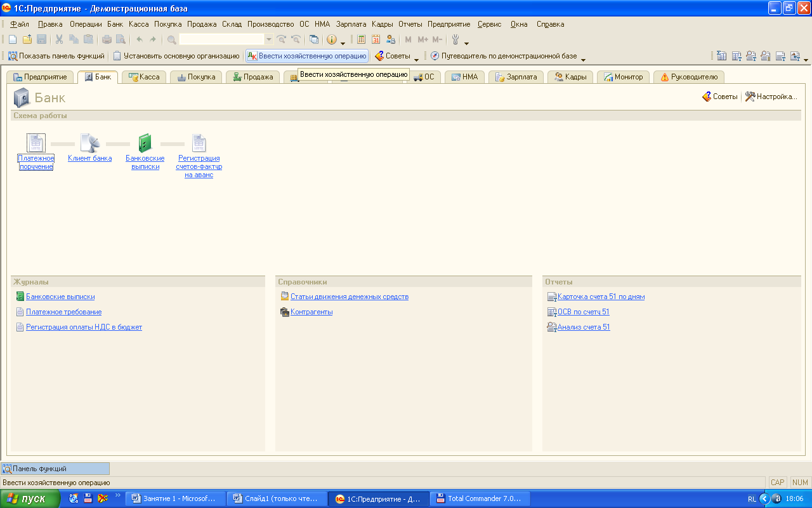This screenshot has width=812, height=508.
Task: Expand the right toolbar overflow arrow
Action: [806, 58]
